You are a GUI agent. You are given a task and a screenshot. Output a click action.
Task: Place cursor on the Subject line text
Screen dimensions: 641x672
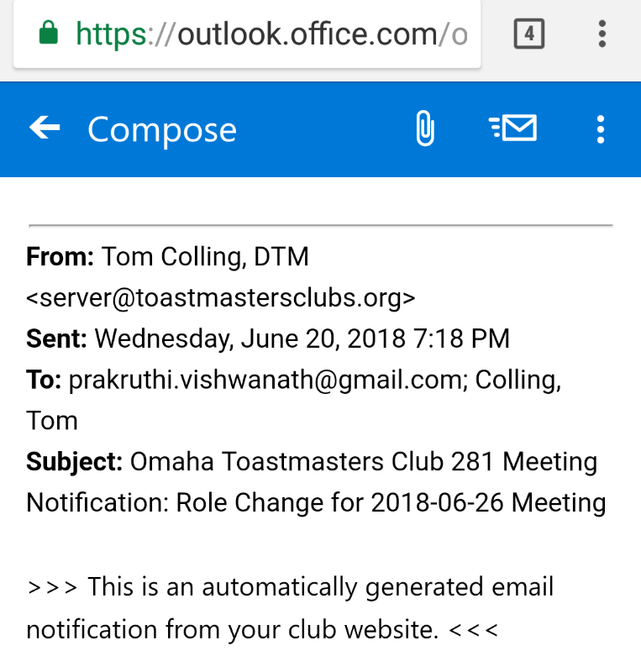pyautogui.click(x=316, y=481)
